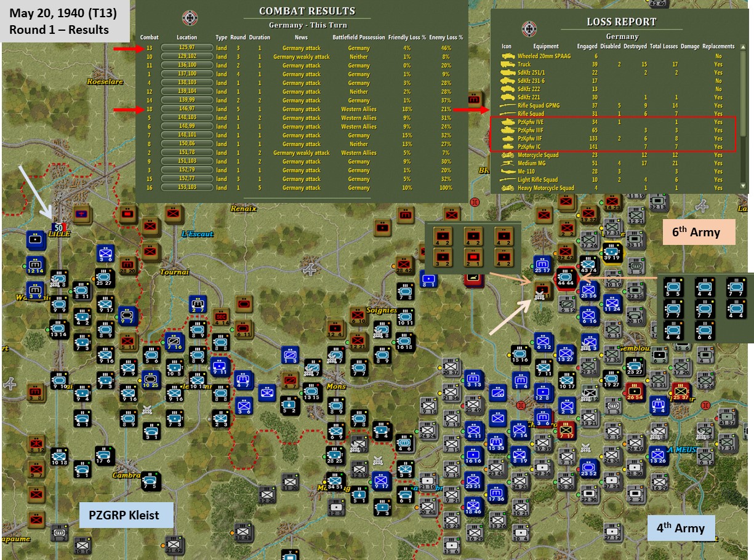Viewport: 754px width, 560px height.
Task: Click the Truck equipment icon
Action: 510,64
